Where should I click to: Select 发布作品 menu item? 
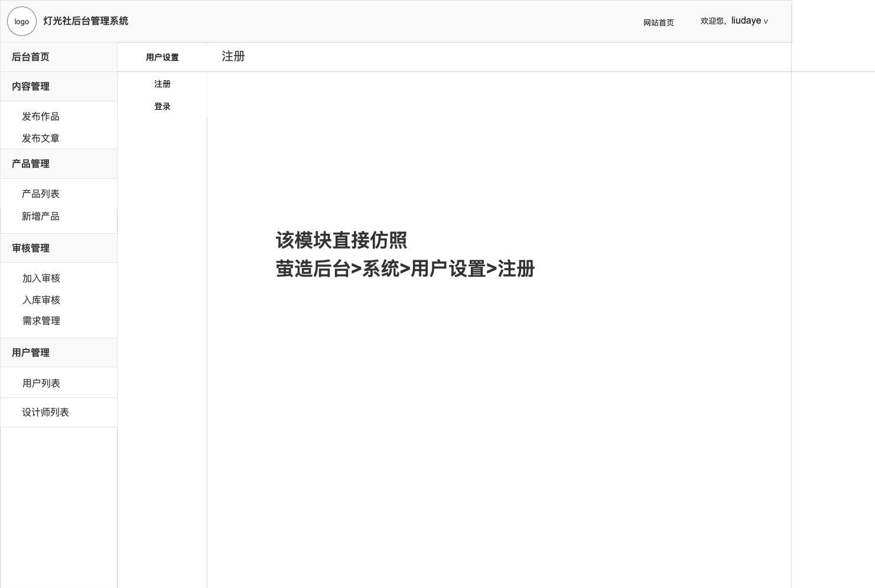pos(41,116)
